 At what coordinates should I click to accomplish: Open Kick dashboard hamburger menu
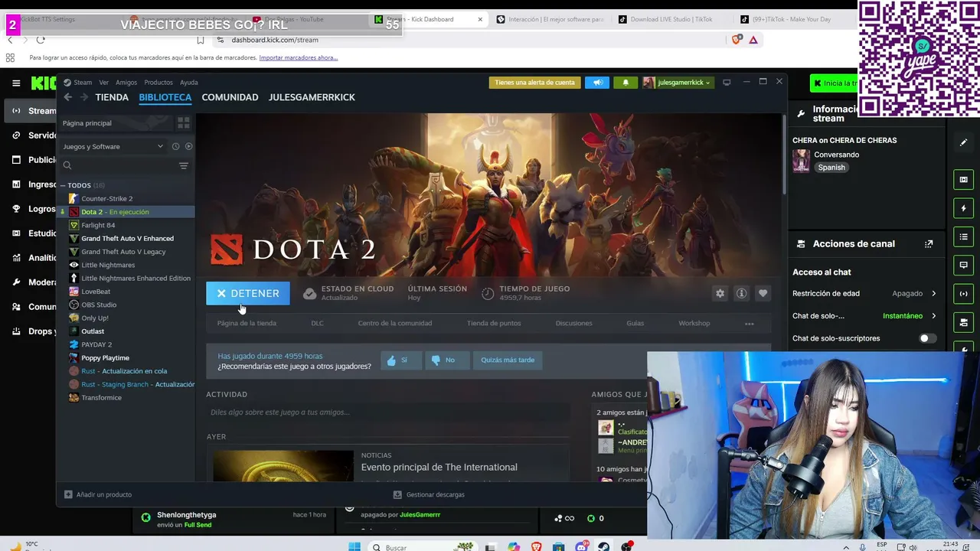tap(16, 83)
